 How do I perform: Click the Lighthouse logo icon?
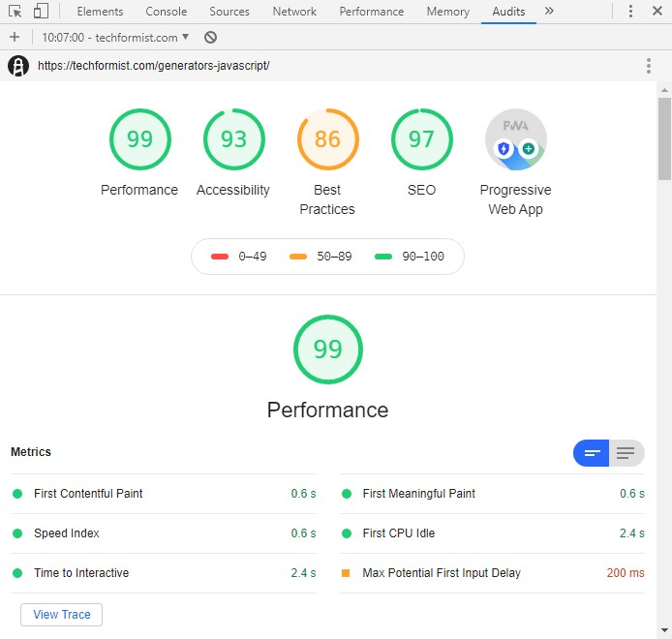[18, 66]
